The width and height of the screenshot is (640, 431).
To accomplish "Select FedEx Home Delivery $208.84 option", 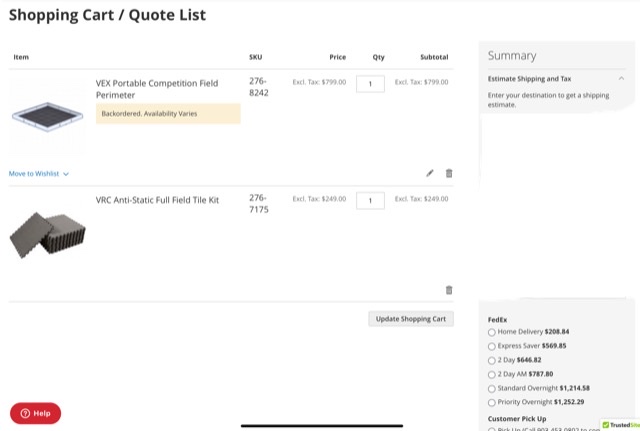I will click(492, 332).
